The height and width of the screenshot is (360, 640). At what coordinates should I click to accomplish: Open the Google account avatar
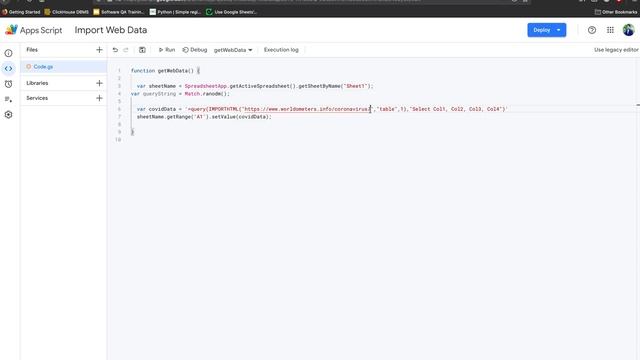tap(629, 30)
